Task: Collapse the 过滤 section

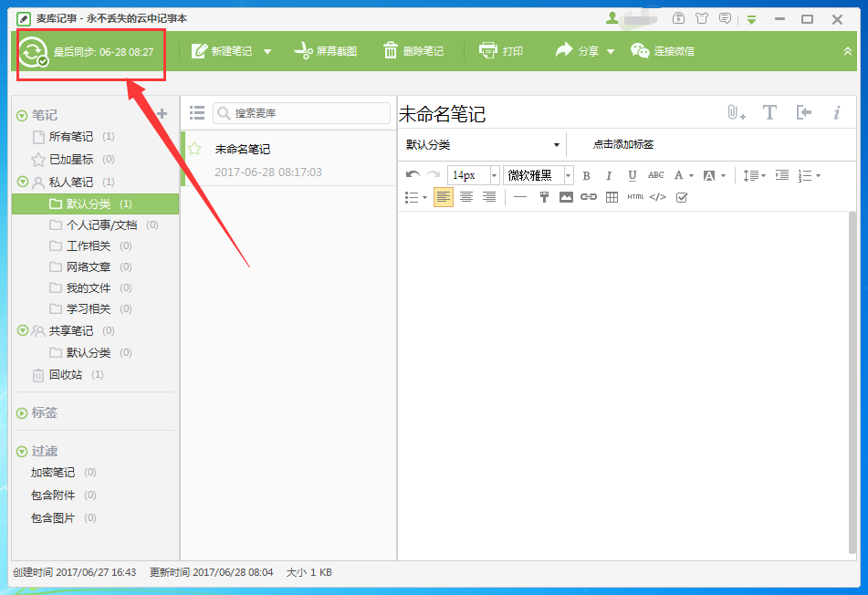Action: [22, 452]
